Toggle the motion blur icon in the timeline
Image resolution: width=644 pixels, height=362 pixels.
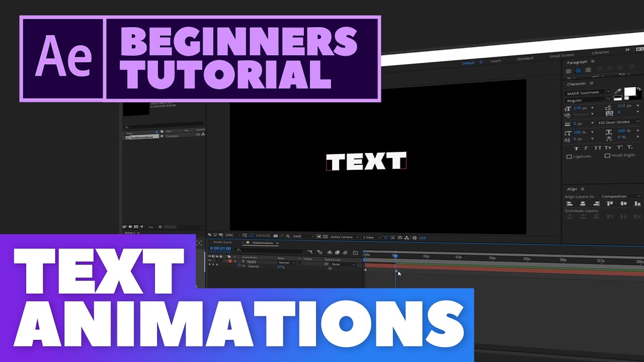[x=345, y=252]
